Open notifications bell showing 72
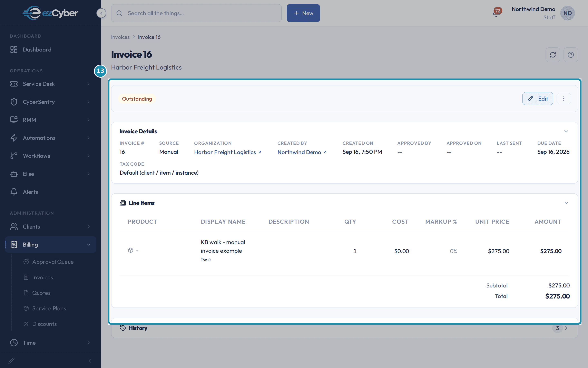Image resolution: width=588 pixels, height=368 pixels. pyautogui.click(x=497, y=12)
